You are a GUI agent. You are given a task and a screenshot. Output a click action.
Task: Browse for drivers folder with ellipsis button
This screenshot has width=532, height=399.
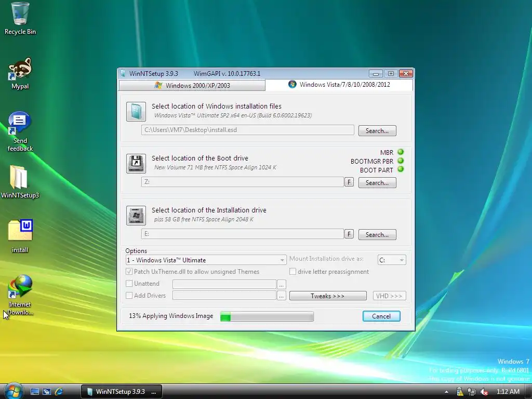[281, 296]
